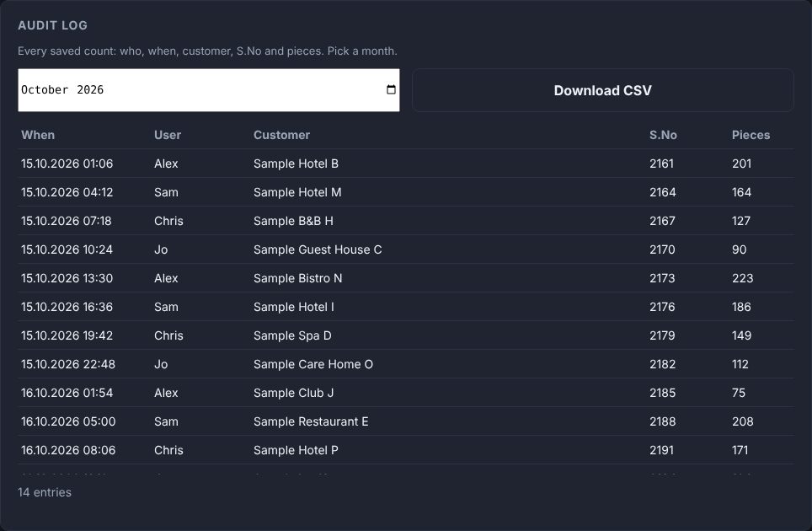Select the 15.10.2026 01:06 timestamp
The height and width of the screenshot is (531, 812).
pyautogui.click(x=67, y=164)
